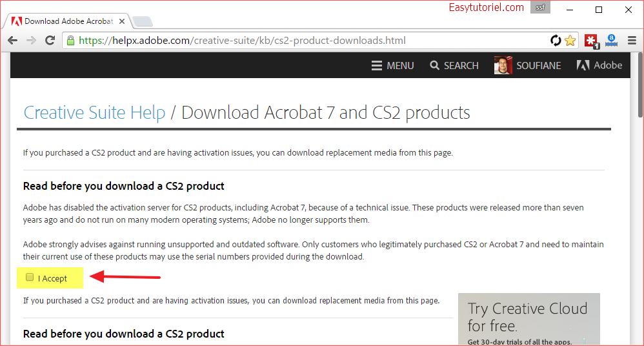Image resolution: width=644 pixels, height=346 pixels.
Task: Follow the Creative Suite Help breadcrumb link
Action: pos(94,112)
